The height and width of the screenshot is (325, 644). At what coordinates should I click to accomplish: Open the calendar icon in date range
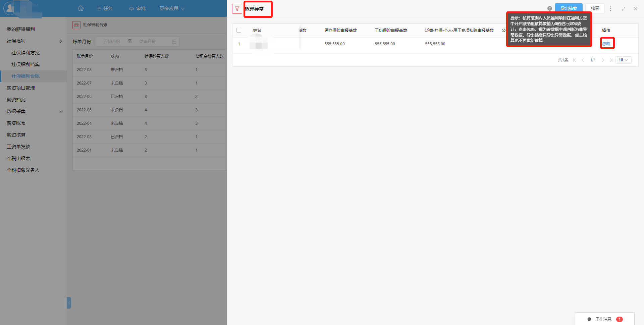coord(174,42)
